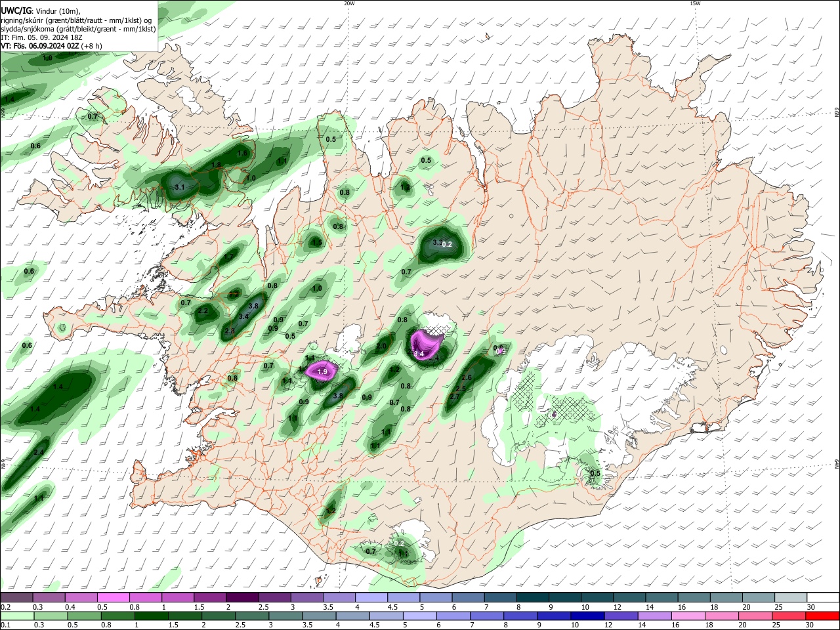The image size is (840, 630).
Task: Click the 2.8 rainfall value on the map
Action: pyautogui.click(x=230, y=331)
